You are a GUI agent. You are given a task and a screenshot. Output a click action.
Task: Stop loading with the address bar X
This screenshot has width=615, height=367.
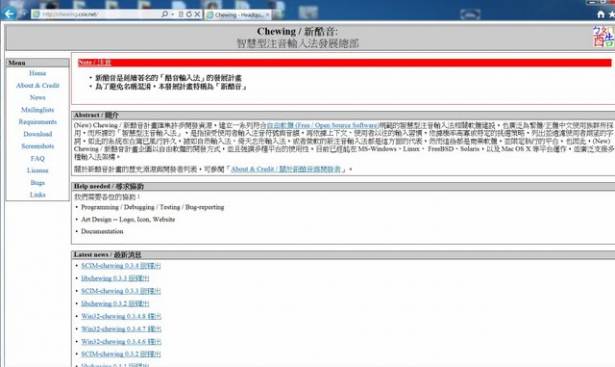coord(197,14)
